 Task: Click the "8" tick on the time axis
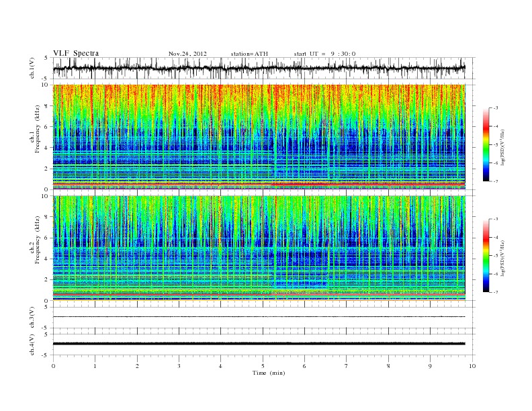(x=388, y=366)
